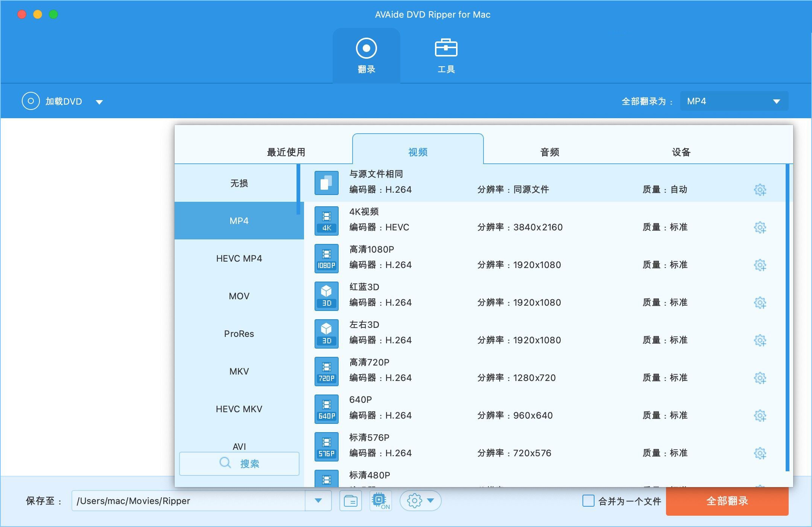Image resolution: width=812 pixels, height=527 pixels.
Task: Click the 全部翻录 button
Action: point(727,501)
